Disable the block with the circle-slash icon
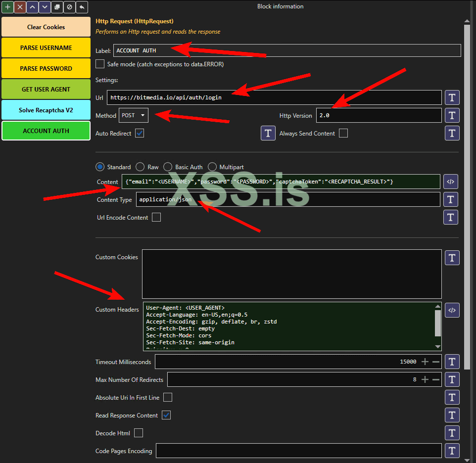Image resolution: width=476 pixels, height=463 pixels. (69, 7)
